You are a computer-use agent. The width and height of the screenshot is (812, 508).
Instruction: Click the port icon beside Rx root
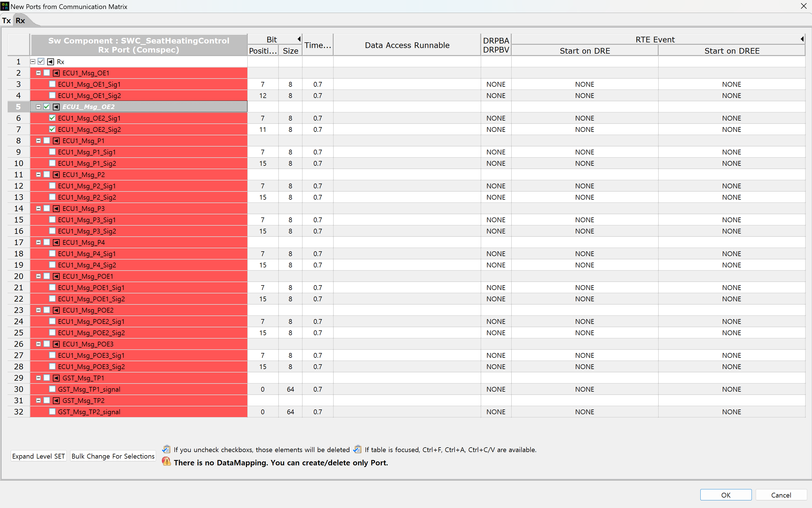[50, 62]
